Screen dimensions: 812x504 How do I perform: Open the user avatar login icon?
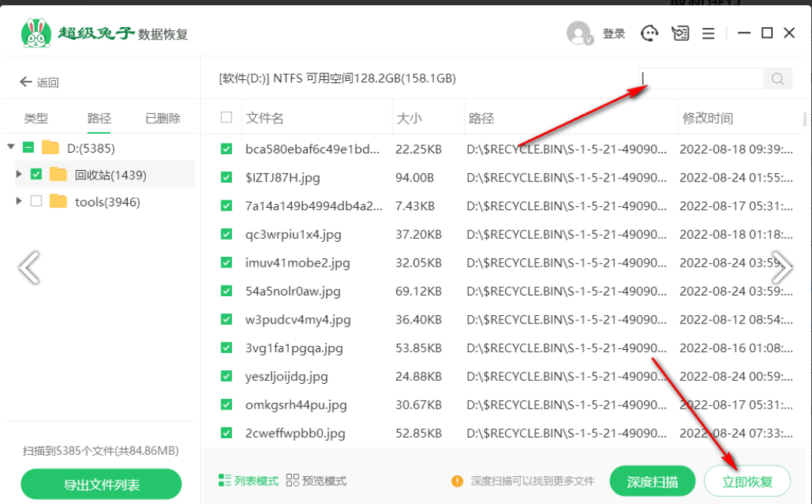coord(579,33)
